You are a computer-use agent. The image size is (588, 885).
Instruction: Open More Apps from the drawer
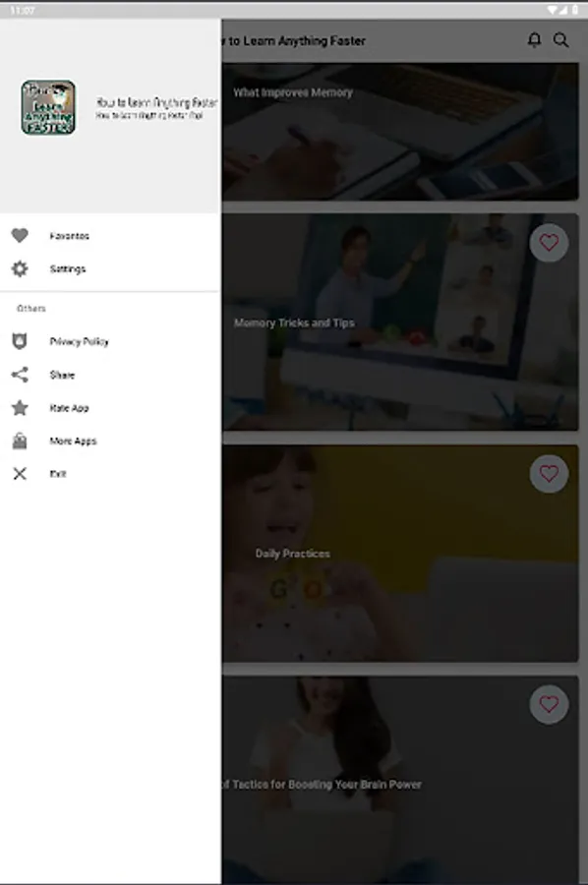click(x=110, y=441)
